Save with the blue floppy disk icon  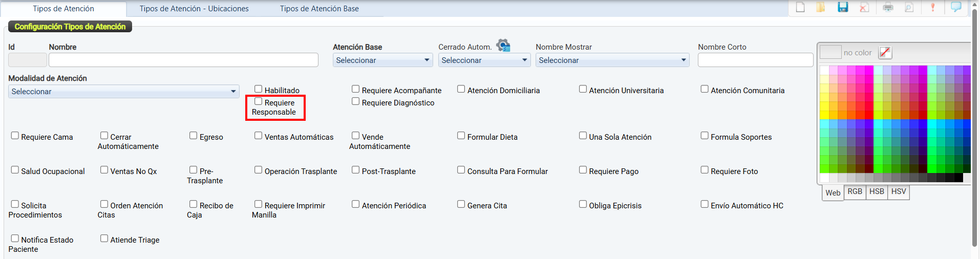(x=843, y=7)
